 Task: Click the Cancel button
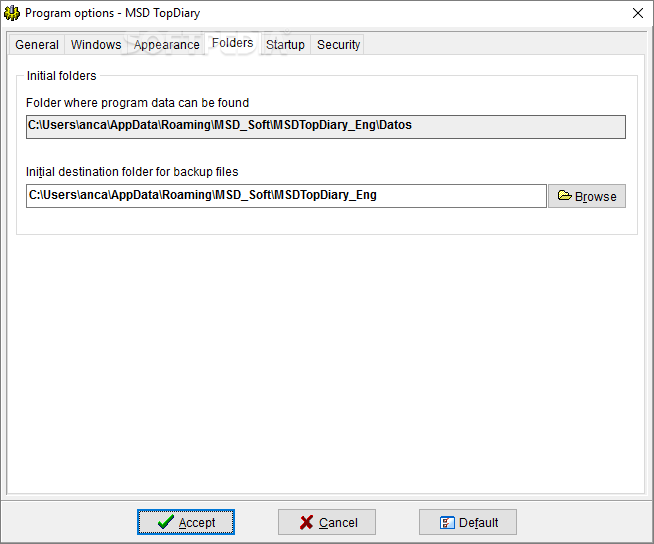tap(327, 522)
